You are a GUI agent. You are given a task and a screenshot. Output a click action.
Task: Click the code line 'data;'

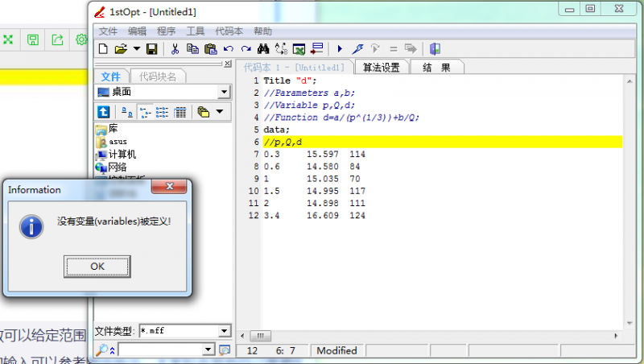(276, 130)
